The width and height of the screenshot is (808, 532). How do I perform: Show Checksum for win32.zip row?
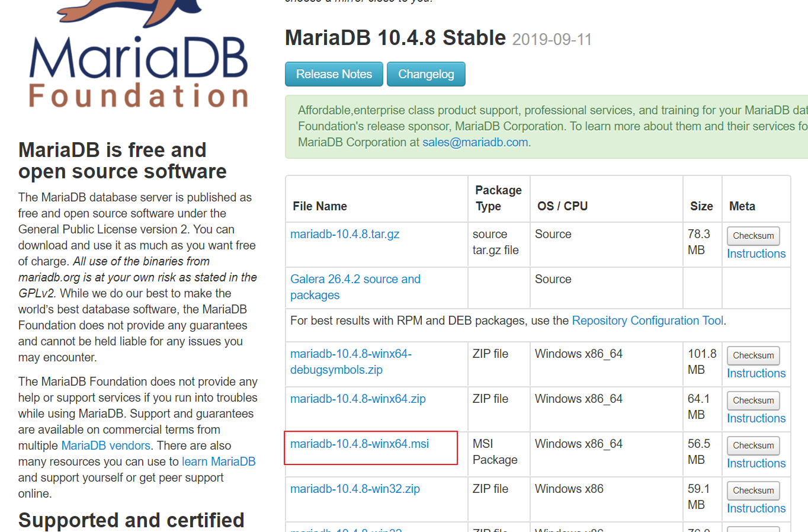(x=754, y=491)
